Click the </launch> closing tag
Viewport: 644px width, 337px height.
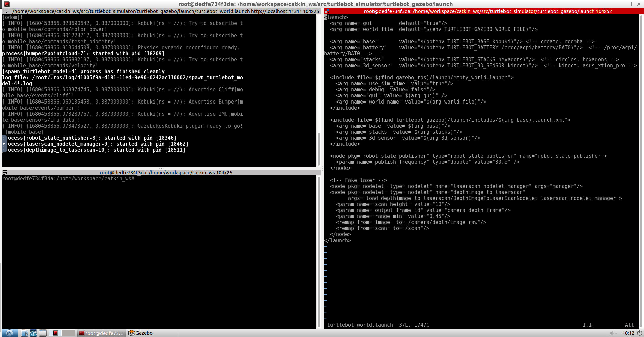point(337,241)
